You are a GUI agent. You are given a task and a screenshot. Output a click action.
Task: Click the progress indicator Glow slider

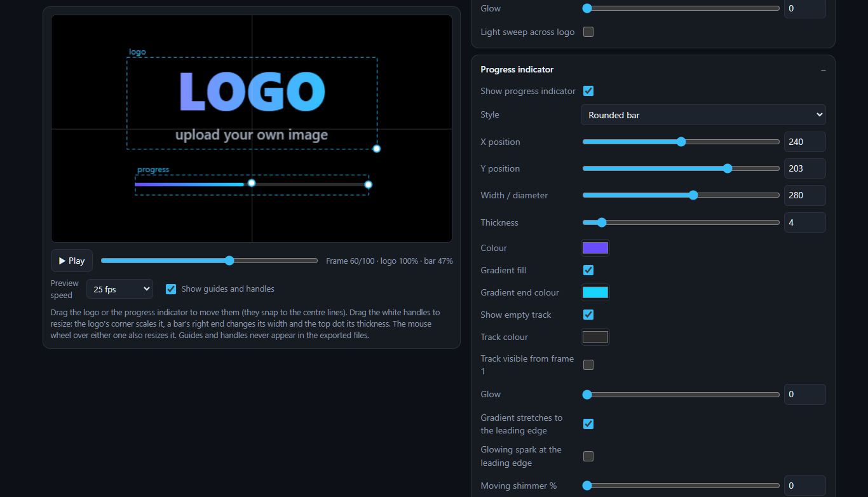click(681, 395)
